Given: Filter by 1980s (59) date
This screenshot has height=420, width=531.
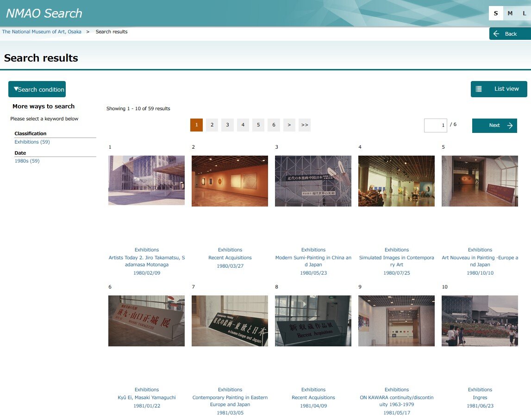Looking at the screenshot, I should pyautogui.click(x=27, y=161).
